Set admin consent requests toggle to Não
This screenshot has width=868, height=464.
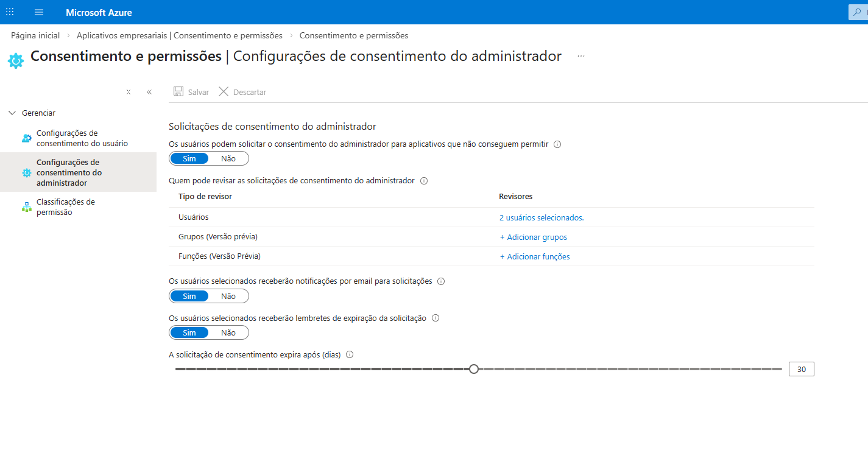click(228, 158)
